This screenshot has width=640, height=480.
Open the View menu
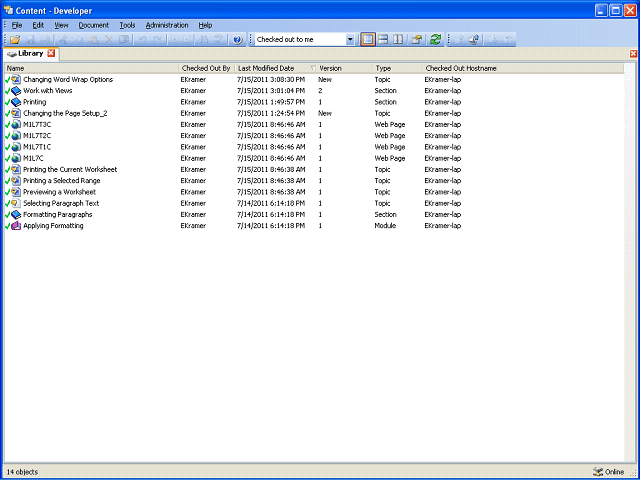[61, 25]
